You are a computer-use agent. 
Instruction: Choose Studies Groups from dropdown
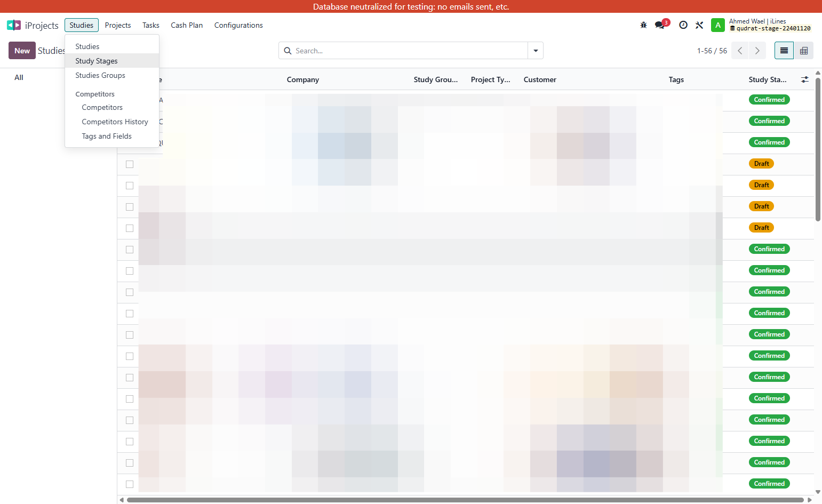click(112, 75)
